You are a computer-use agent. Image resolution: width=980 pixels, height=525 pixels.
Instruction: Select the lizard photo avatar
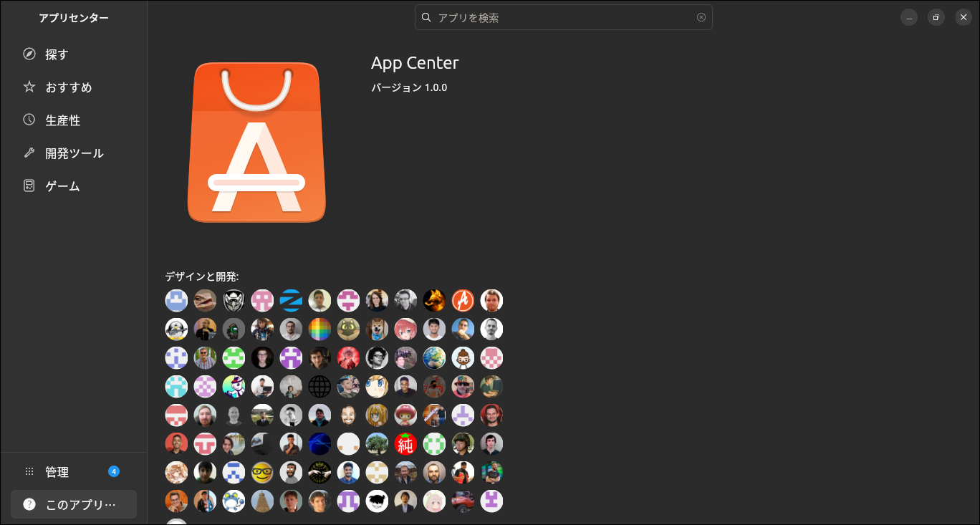pos(205,301)
